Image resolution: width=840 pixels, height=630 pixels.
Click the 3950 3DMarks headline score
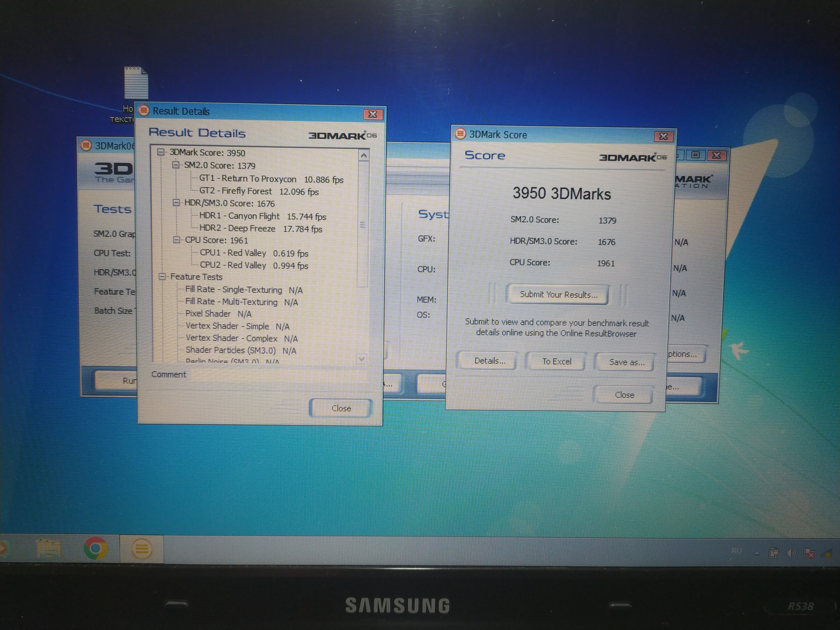tap(562, 194)
